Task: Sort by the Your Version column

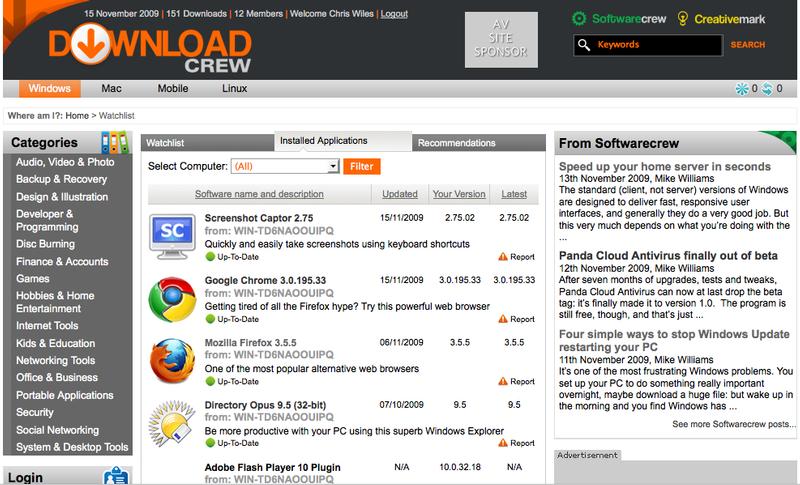Action: 459,194
